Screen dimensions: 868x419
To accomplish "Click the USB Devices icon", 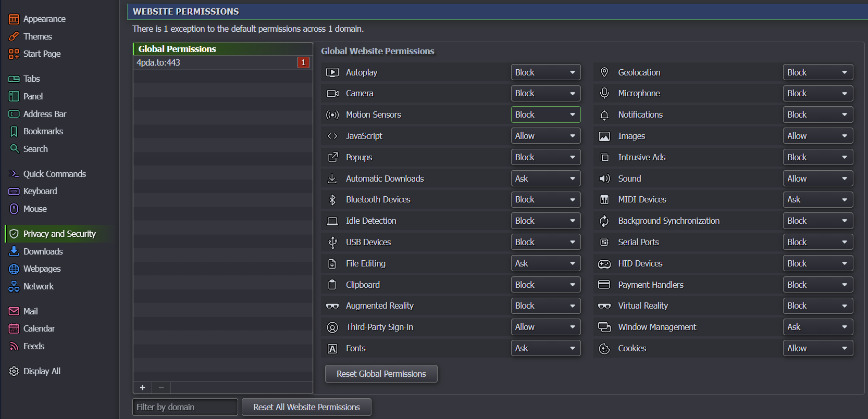I will click(332, 242).
